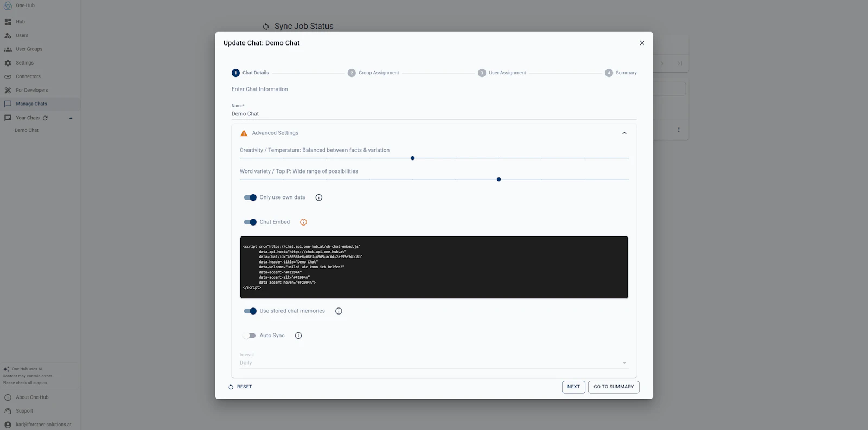Click the Your Chats message icon
Screen dimensions: 868x430
[x=8, y=118]
